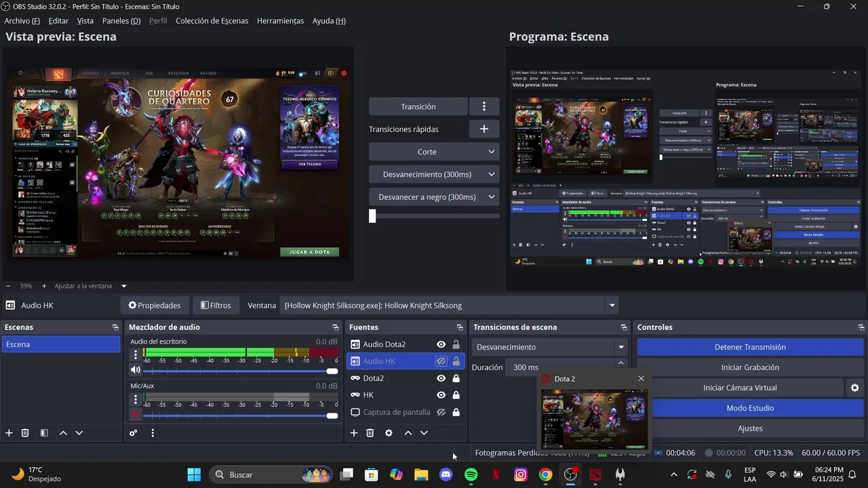The width and height of the screenshot is (868, 488).
Task: Increase transition duration with spinner arrow
Action: tap(621, 363)
